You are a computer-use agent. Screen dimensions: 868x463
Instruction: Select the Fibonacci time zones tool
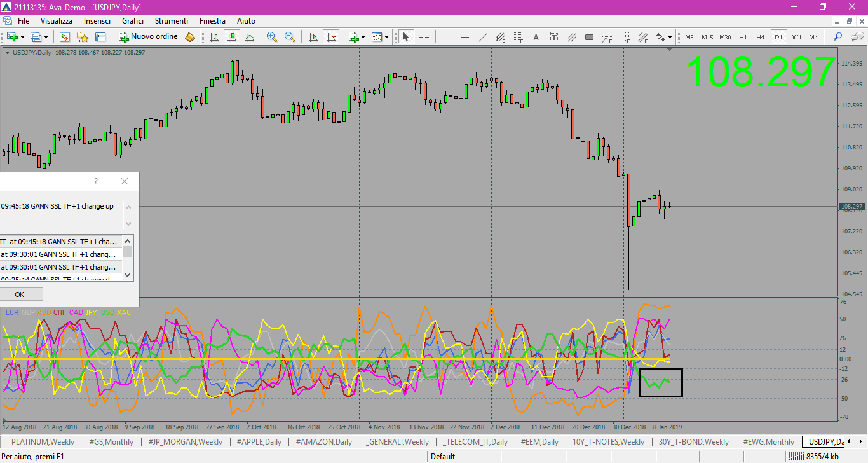625,37
